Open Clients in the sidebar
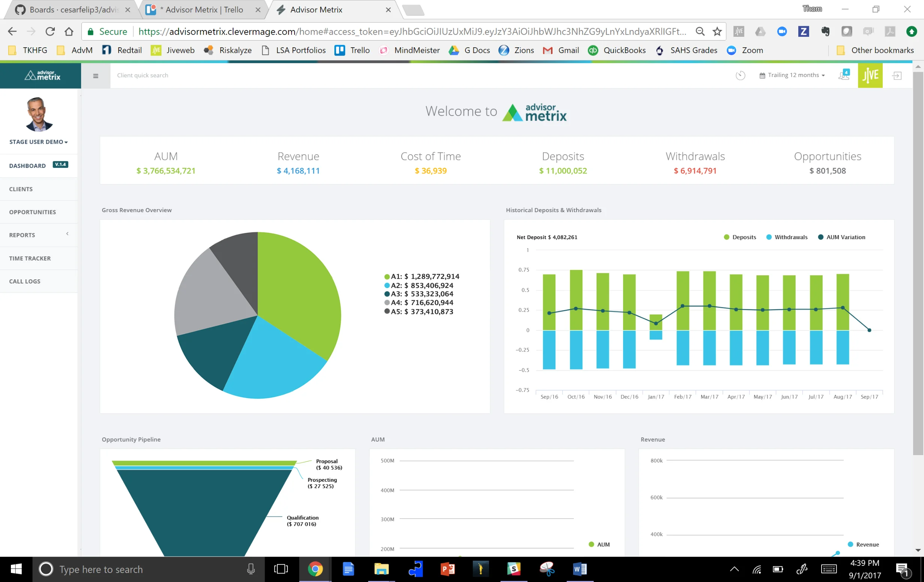This screenshot has height=582, width=924. (38, 189)
